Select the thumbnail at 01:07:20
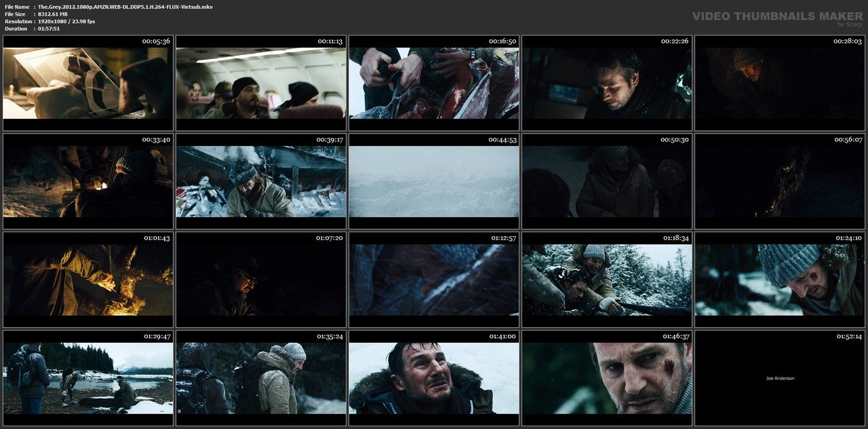 [x=261, y=280]
